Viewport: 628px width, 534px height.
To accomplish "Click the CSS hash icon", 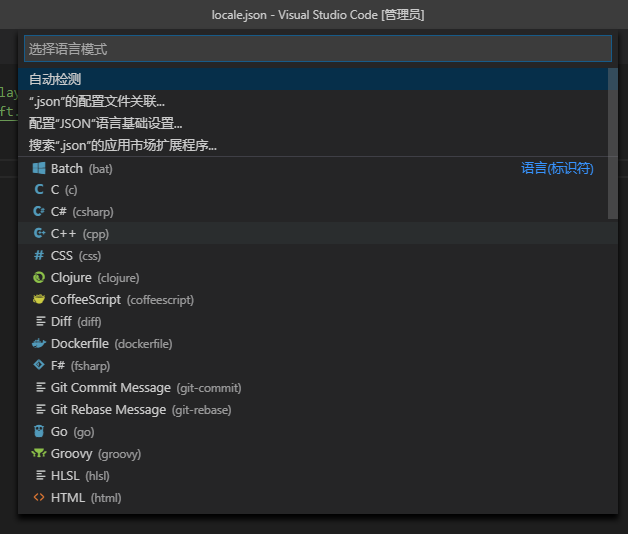I will point(39,255).
